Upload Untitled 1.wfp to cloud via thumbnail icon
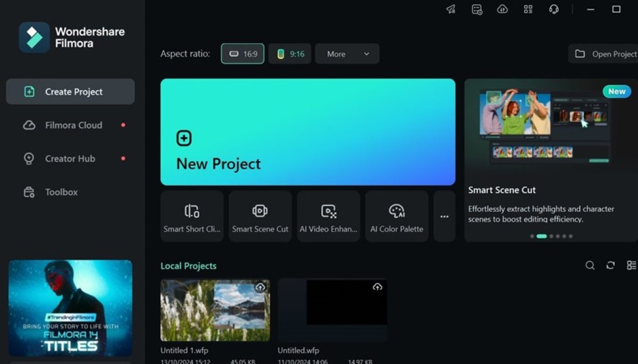The image size is (638, 364). tap(260, 287)
